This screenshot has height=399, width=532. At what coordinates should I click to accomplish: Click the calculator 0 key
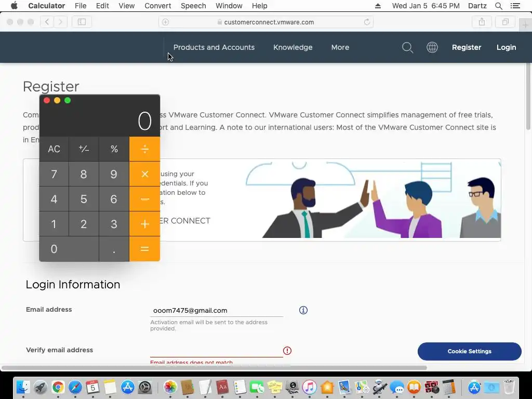(x=69, y=249)
